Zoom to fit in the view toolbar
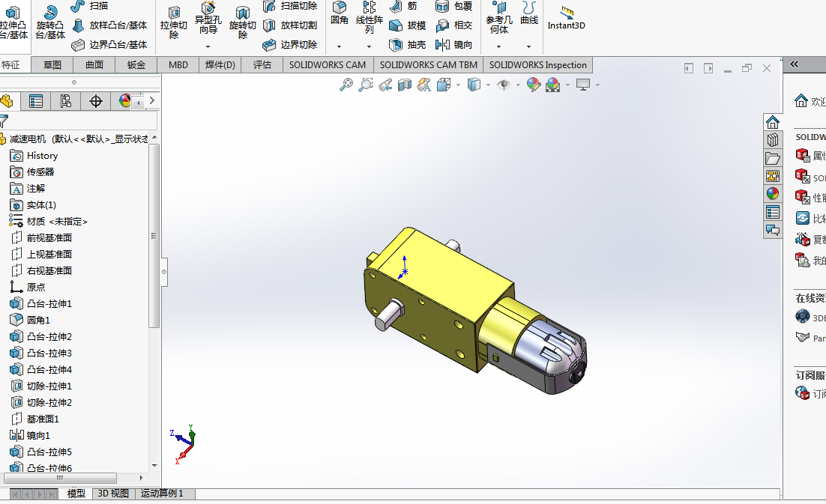Viewport: 826px width, 504px height. [x=346, y=84]
